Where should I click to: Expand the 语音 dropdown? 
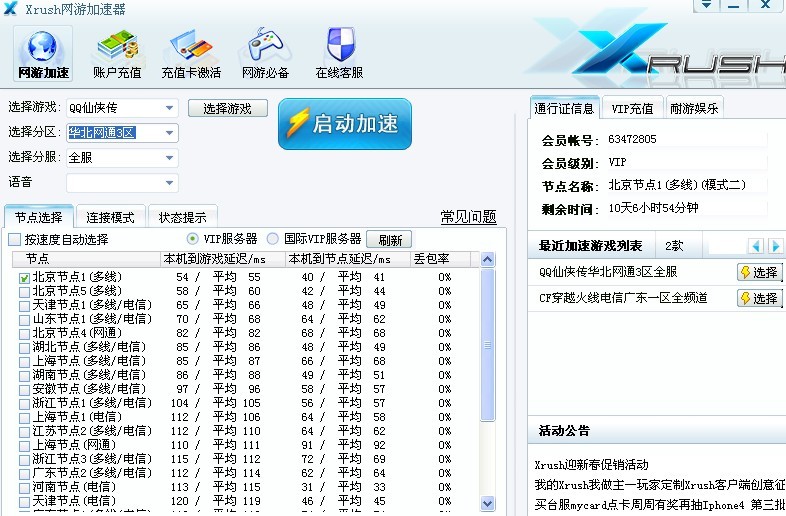click(169, 183)
